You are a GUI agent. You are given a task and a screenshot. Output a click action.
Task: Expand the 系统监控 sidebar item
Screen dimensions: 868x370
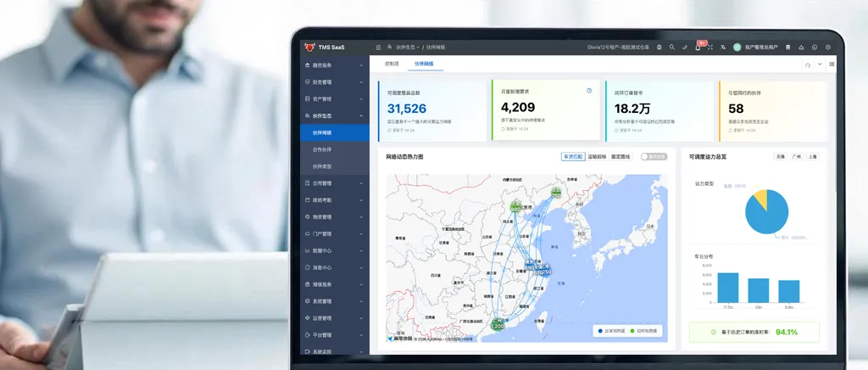[x=334, y=351]
